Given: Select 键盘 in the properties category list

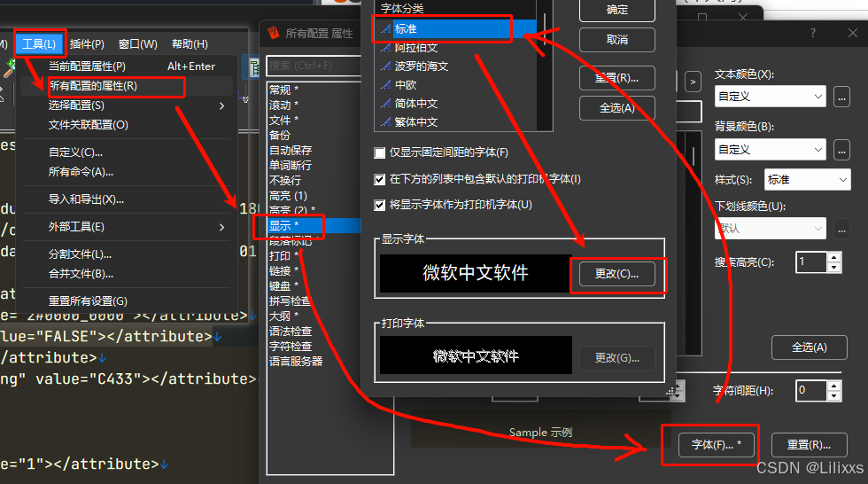Looking at the screenshot, I should [283, 285].
